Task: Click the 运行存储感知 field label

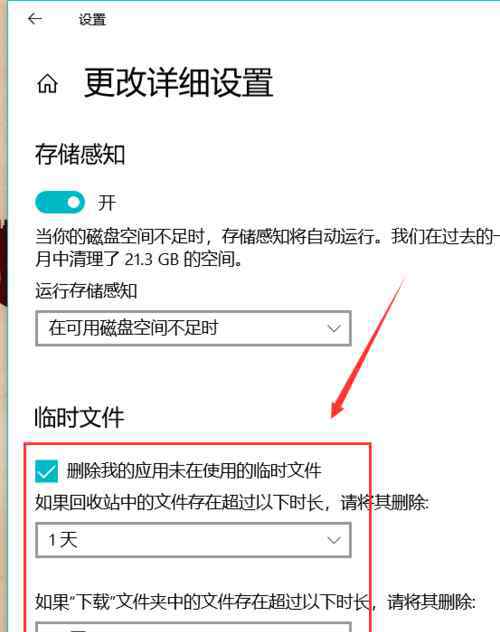Action: pos(86,291)
